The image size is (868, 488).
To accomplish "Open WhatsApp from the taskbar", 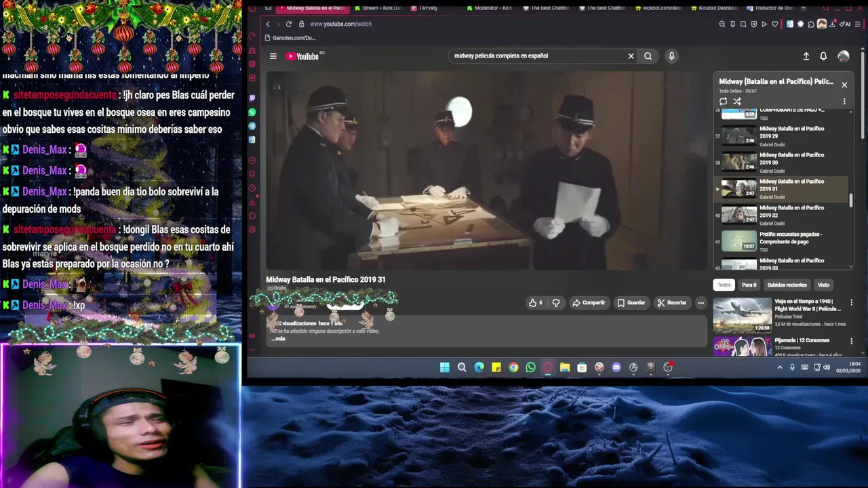I will 530,367.
